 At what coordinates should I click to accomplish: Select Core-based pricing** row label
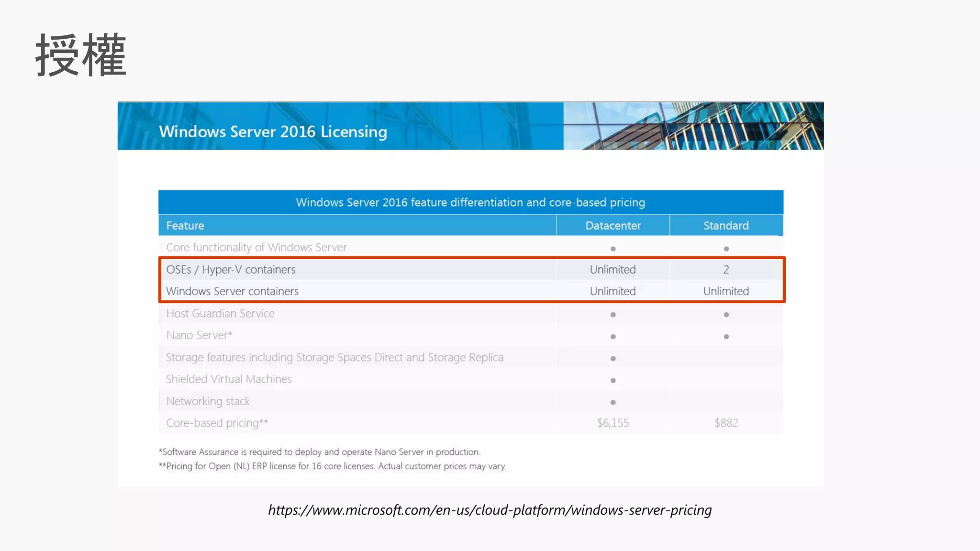[217, 423]
